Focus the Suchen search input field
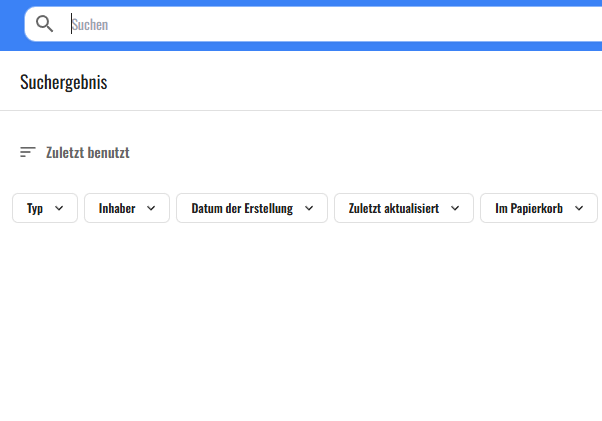 point(300,24)
